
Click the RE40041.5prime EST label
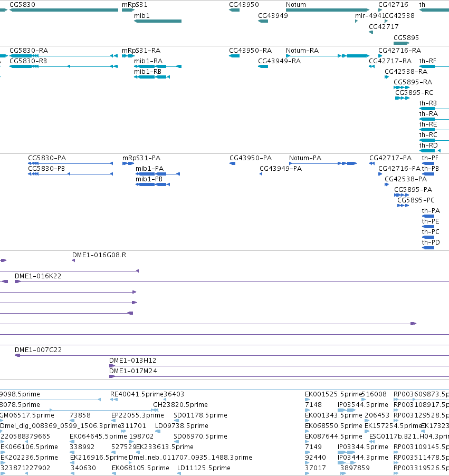(x=137, y=394)
